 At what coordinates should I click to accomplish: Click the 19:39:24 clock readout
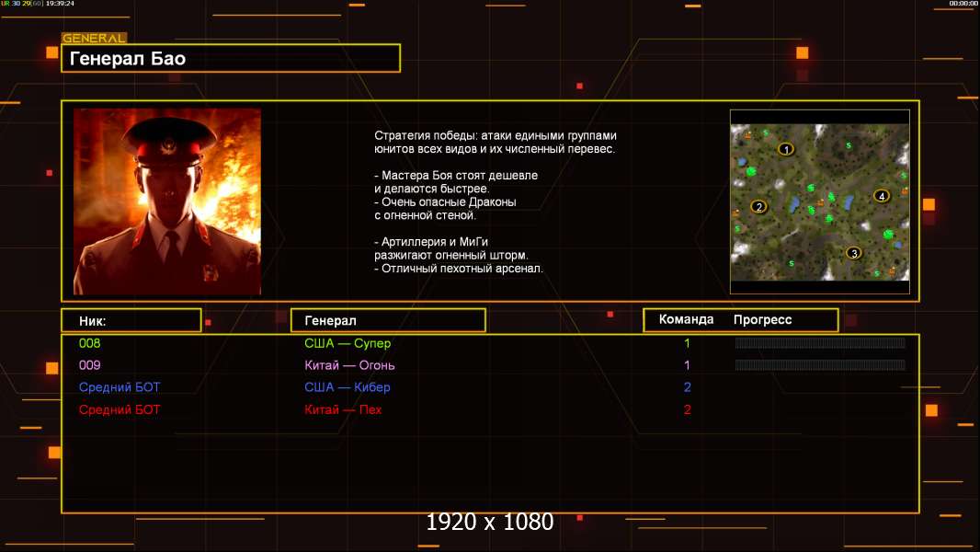pos(60,3)
